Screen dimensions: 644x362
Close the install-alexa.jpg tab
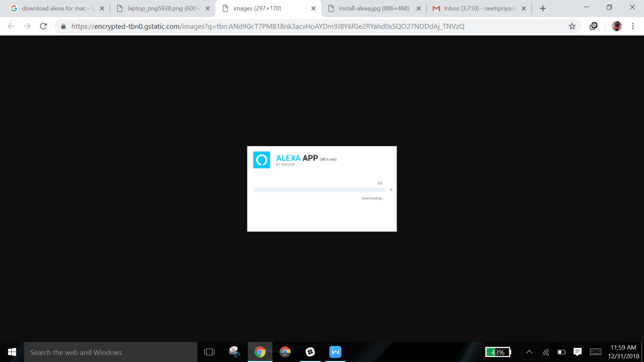pyautogui.click(x=419, y=9)
